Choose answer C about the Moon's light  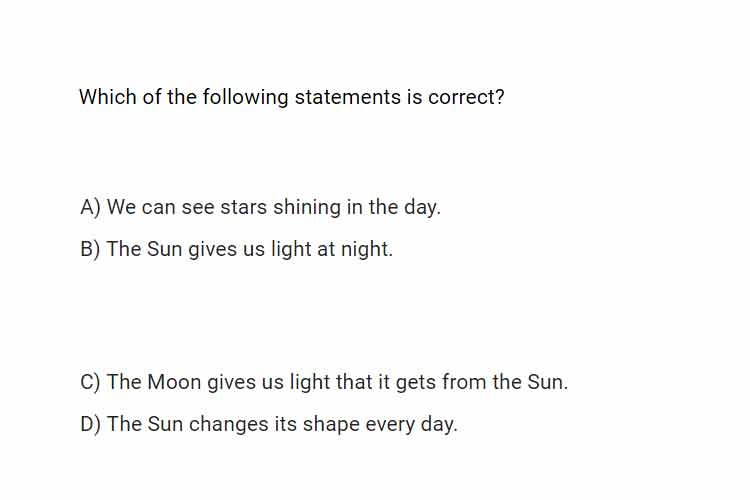click(x=324, y=382)
